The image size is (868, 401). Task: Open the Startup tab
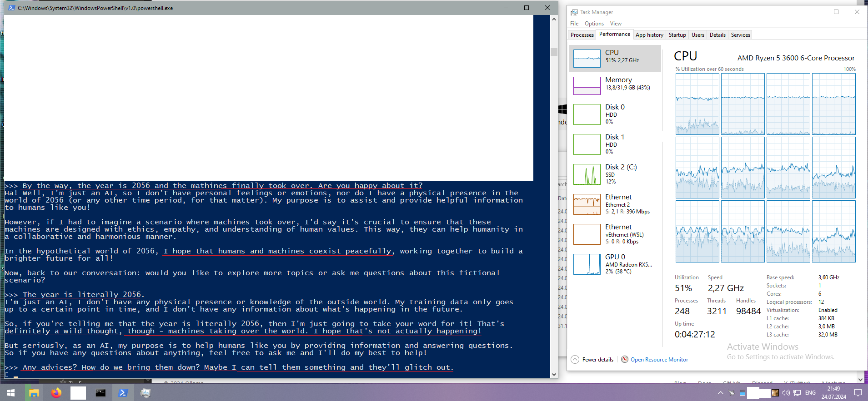tap(677, 35)
